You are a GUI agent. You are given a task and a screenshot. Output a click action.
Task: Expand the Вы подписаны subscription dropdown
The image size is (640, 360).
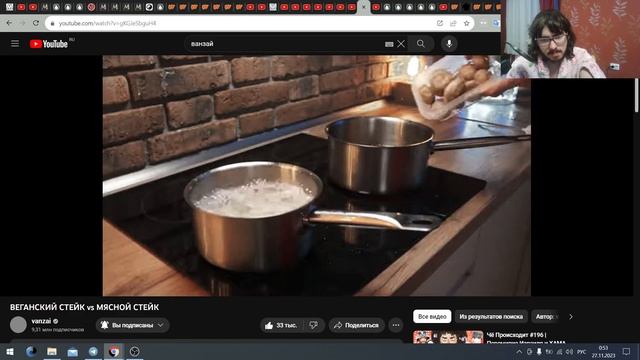coord(132,325)
